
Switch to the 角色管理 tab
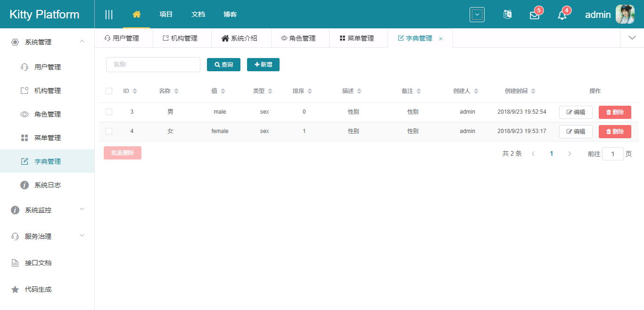300,38
